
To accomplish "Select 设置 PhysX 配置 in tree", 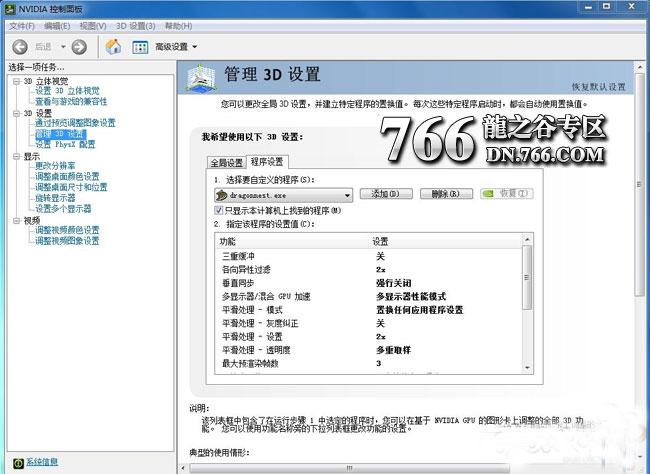I will (x=65, y=144).
